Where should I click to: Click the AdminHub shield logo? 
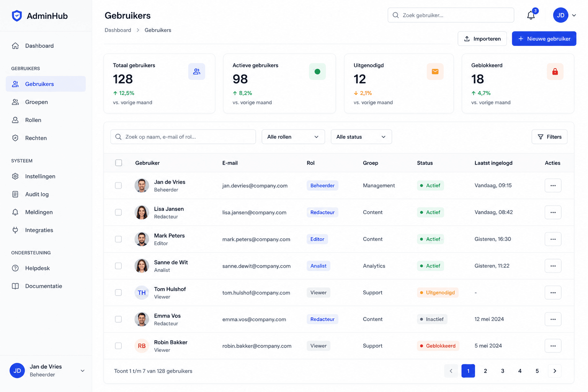tap(17, 16)
